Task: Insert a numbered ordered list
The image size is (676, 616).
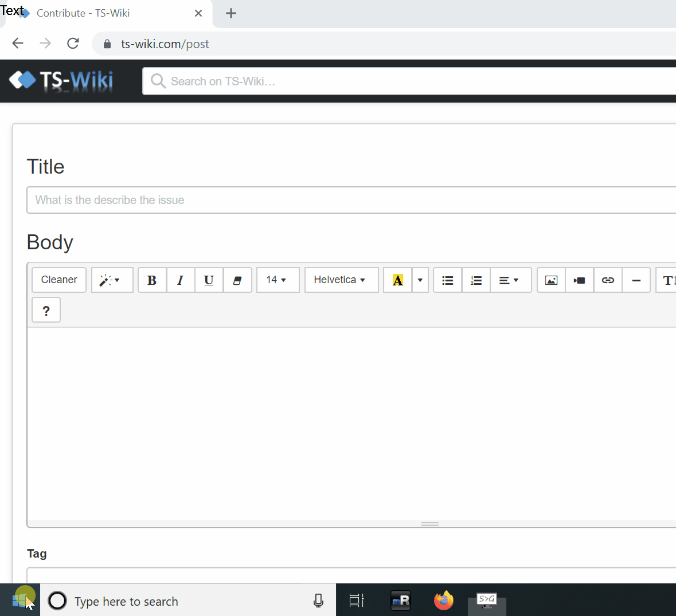Action: (476, 280)
